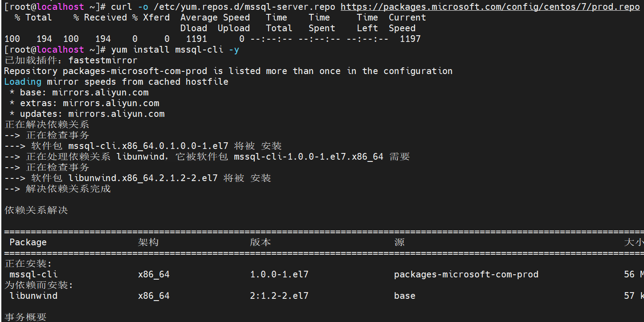Screen dimensions: 644x322
Task: Click the 依赖关系解决 status line
Action: [36, 210]
